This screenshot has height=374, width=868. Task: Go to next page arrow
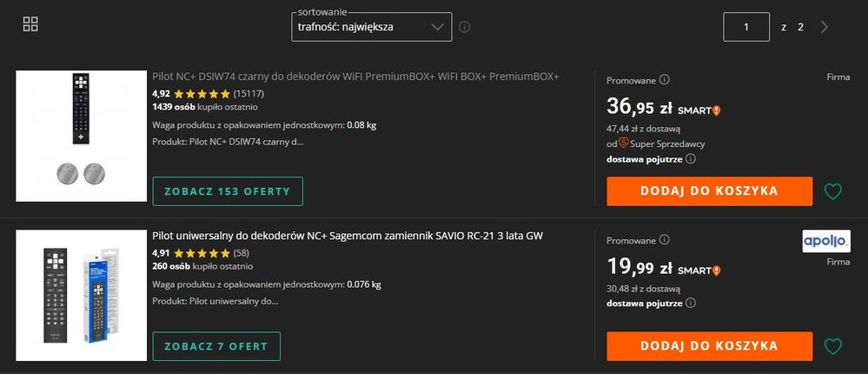coord(825,27)
